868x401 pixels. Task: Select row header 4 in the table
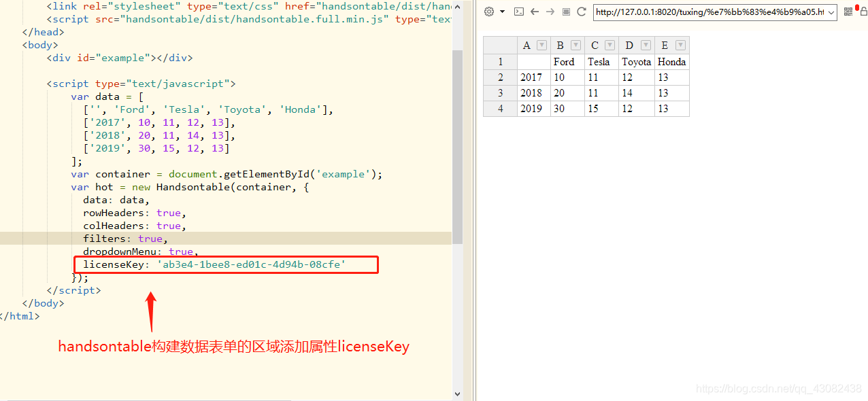pyautogui.click(x=501, y=109)
